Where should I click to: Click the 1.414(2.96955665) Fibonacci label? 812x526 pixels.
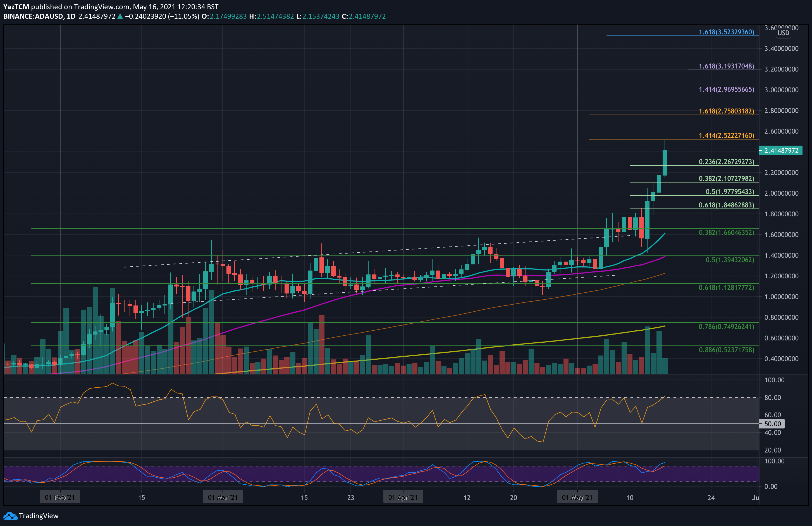tap(726, 89)
